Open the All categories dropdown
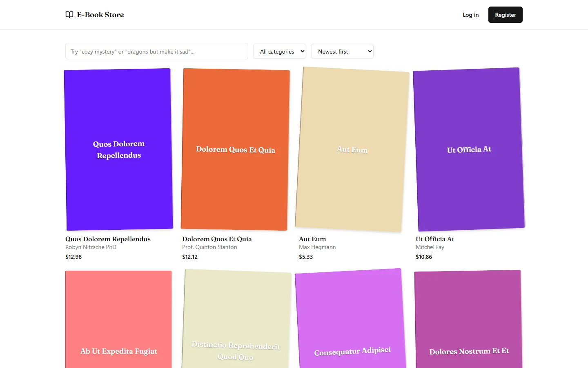Viewport: 588px width, 368px height. pyautogui.click(x=280, y=51)
